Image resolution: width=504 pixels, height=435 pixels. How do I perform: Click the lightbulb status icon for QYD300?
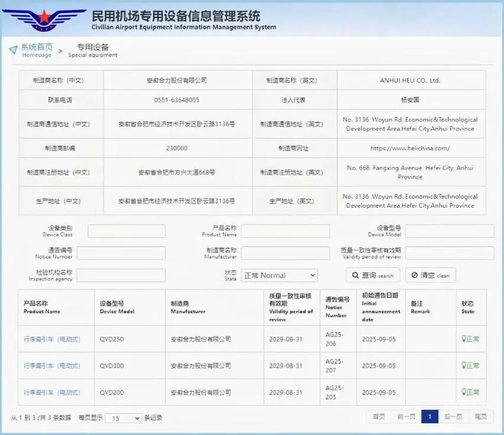(464, 366)
